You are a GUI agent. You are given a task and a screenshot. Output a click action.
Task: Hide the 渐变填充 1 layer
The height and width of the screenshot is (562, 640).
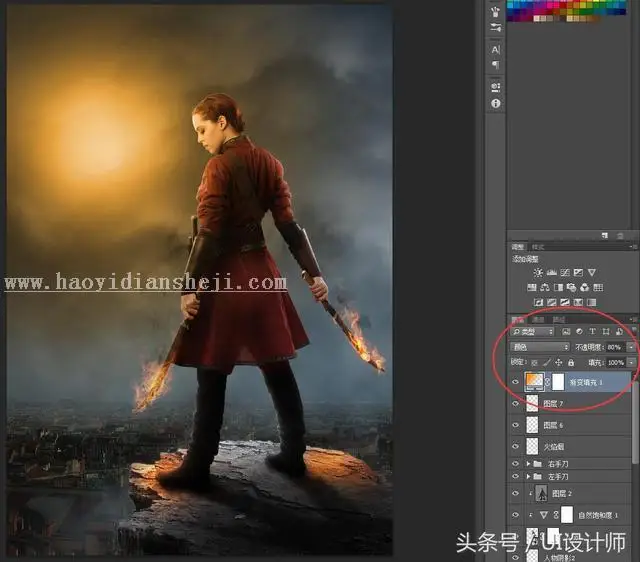pos(516,382)
